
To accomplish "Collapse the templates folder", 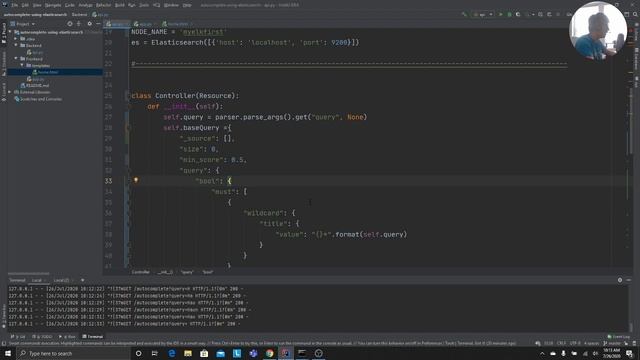I will tap(22, 65).
